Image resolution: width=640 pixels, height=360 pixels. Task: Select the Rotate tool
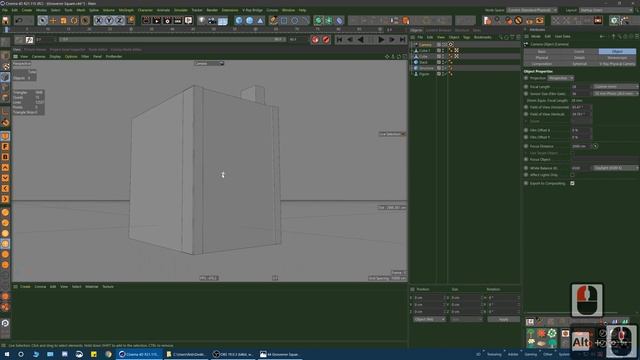click(74, 20)
